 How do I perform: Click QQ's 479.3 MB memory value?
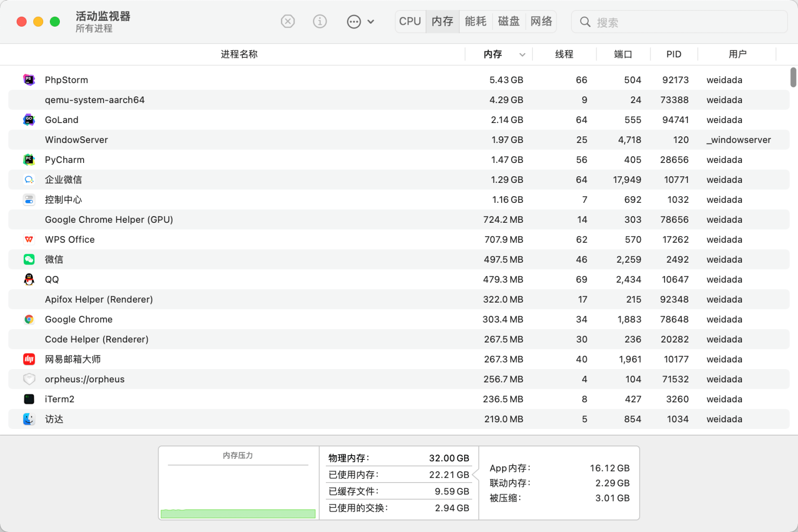point(503,279)
